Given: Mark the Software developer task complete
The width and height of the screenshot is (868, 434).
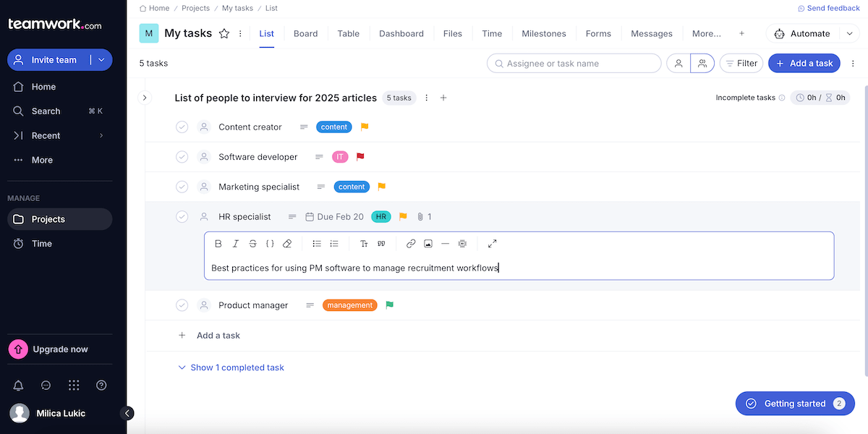Looking at the screenshot, I should (x=182, y=156).
